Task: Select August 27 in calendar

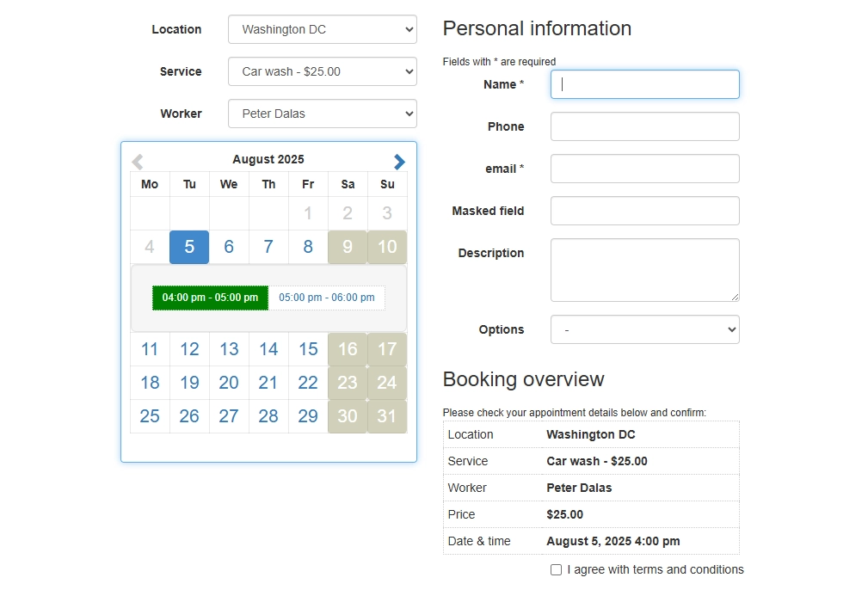Action: (229, 416)
